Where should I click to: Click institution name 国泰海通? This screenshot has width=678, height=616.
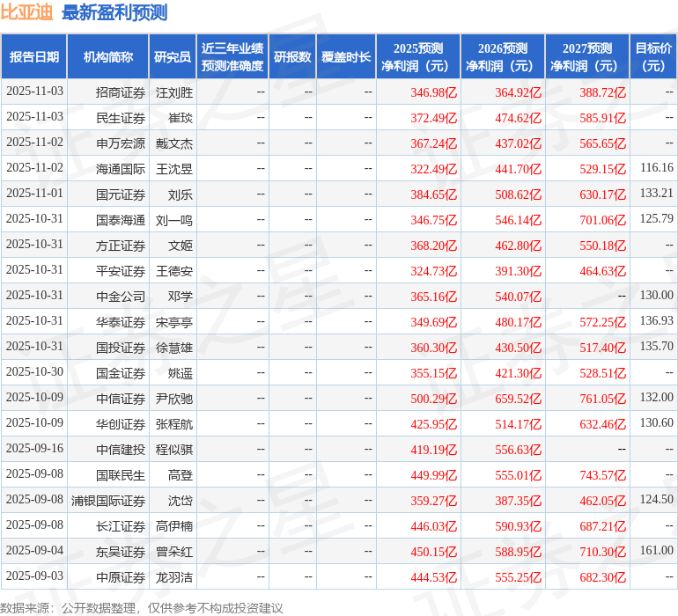point(121,220)
